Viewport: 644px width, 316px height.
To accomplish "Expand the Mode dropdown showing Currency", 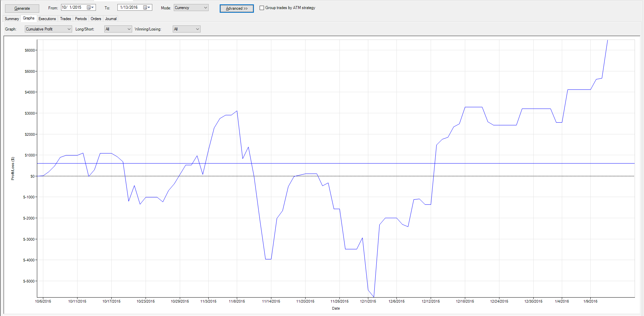I will 191,8.
